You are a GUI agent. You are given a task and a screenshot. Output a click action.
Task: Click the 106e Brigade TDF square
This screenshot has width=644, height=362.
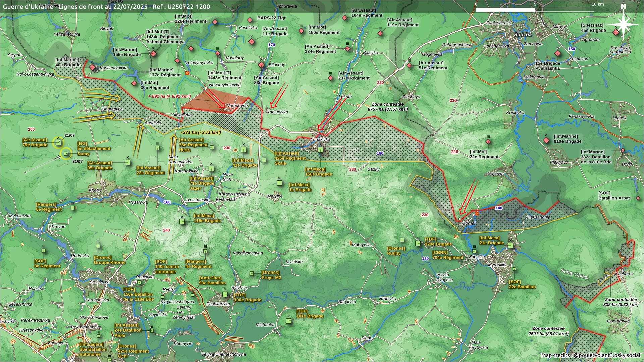(225, 294)
